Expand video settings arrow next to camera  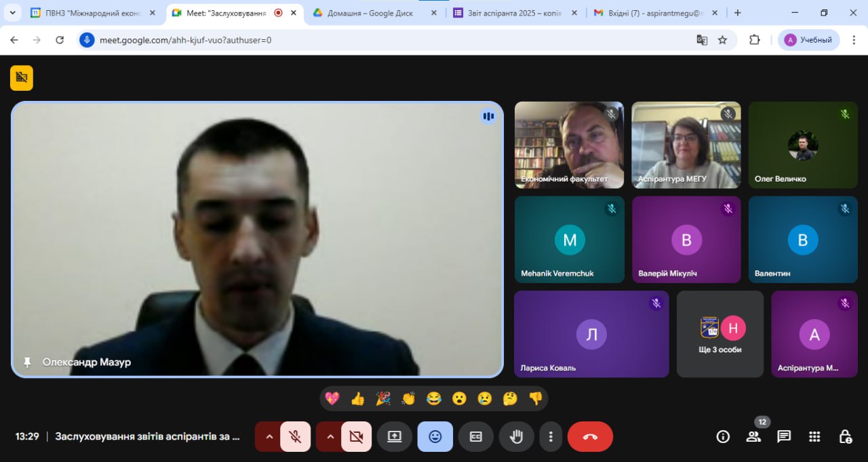(330, 436)
